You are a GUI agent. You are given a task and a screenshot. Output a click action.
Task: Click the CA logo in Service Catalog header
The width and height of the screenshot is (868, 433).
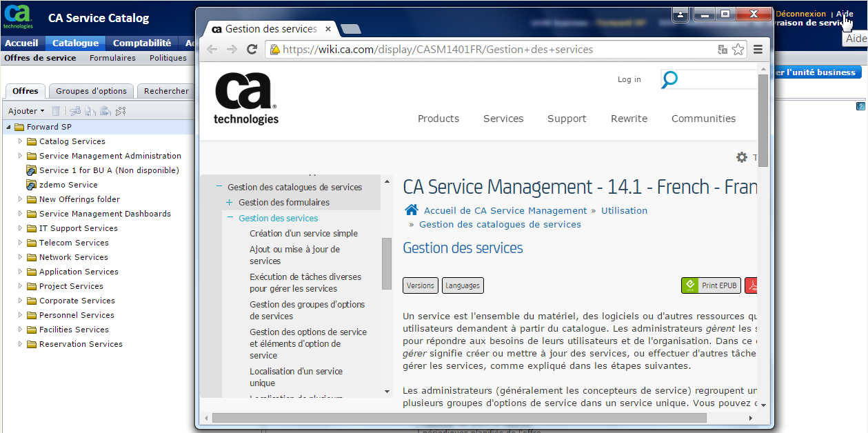[18, 17]
